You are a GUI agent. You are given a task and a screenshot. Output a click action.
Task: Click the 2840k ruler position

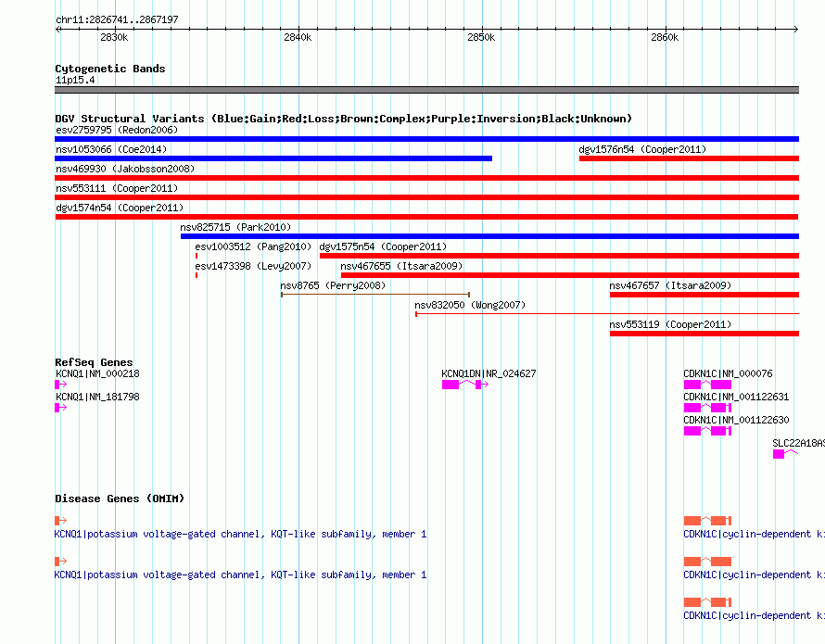click(x=298, y=37)
